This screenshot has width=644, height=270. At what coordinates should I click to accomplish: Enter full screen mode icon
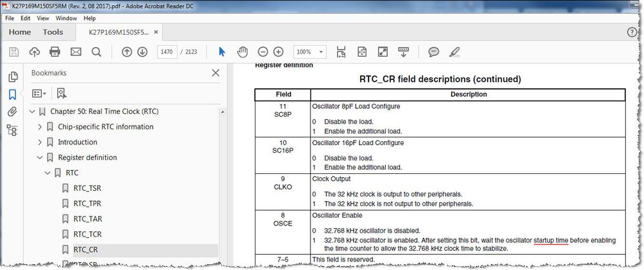383,52
